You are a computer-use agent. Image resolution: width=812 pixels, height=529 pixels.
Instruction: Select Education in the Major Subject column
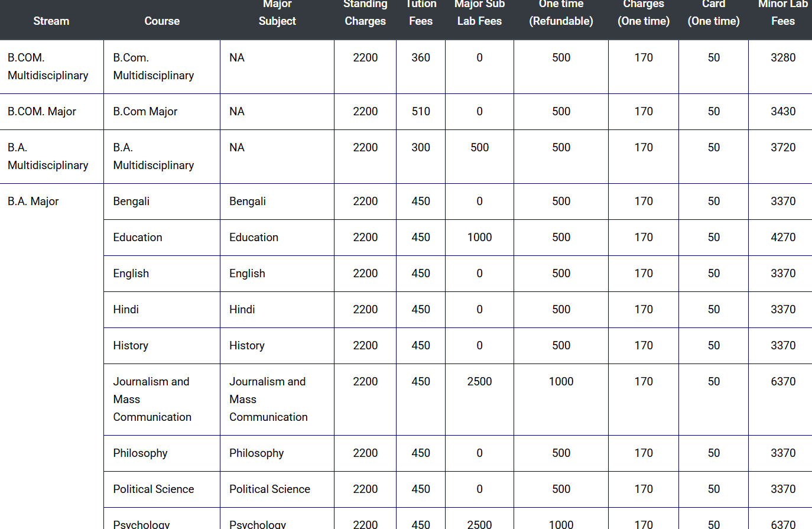click(254, 237)
